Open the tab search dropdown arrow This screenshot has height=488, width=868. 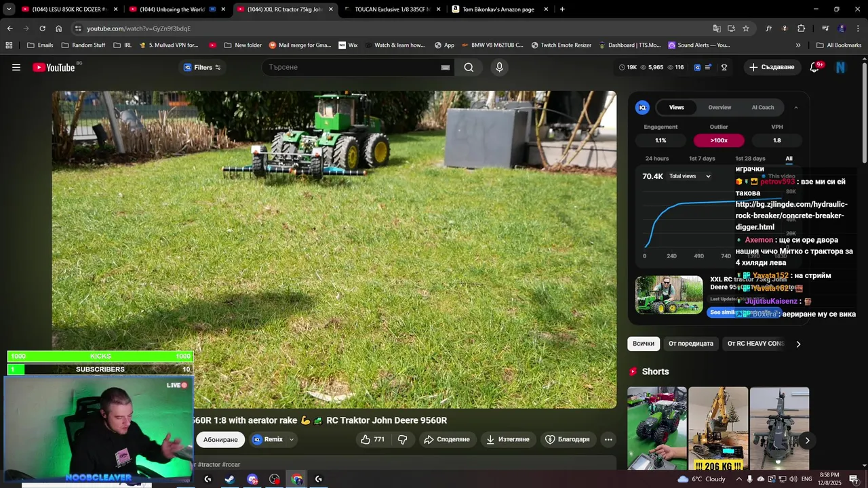9,9
